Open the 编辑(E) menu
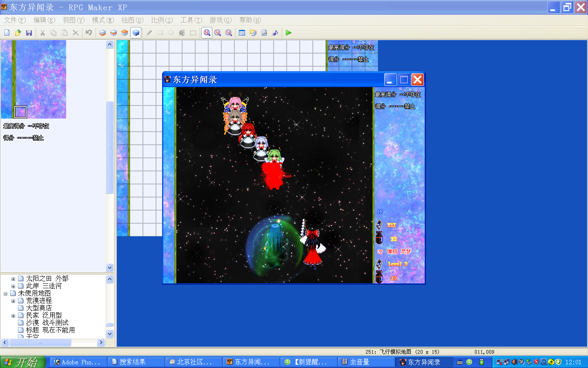Viewport: 588px width, 368px height. (x=44, y=20)
